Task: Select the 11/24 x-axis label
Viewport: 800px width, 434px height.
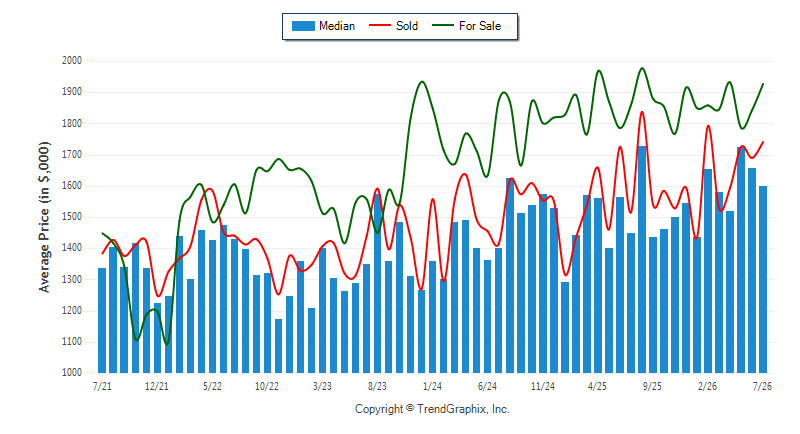Action: [x=542, y=386]
